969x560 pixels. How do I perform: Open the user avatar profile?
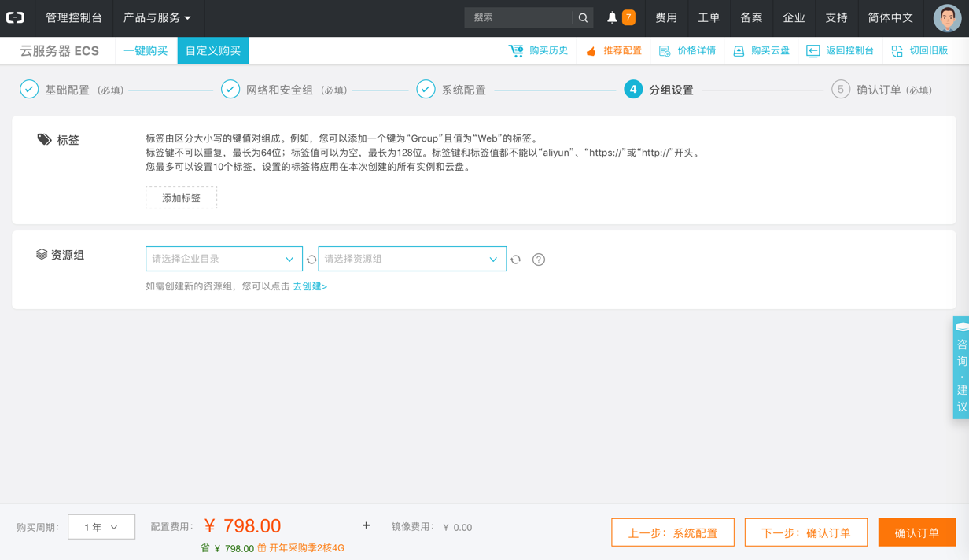click(x=947, y=17)
